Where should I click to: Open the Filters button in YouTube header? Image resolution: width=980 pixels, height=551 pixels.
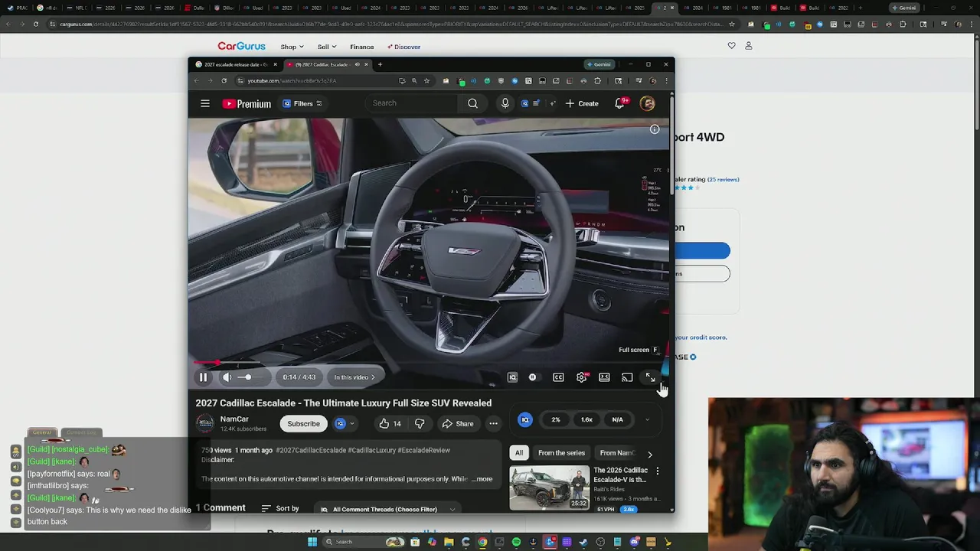coord(302,103)
